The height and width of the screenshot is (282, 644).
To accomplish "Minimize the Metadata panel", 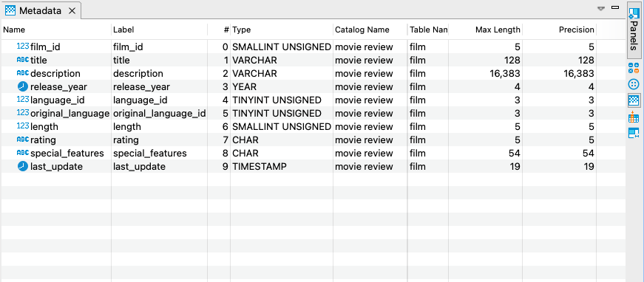I will pos(615,7).
